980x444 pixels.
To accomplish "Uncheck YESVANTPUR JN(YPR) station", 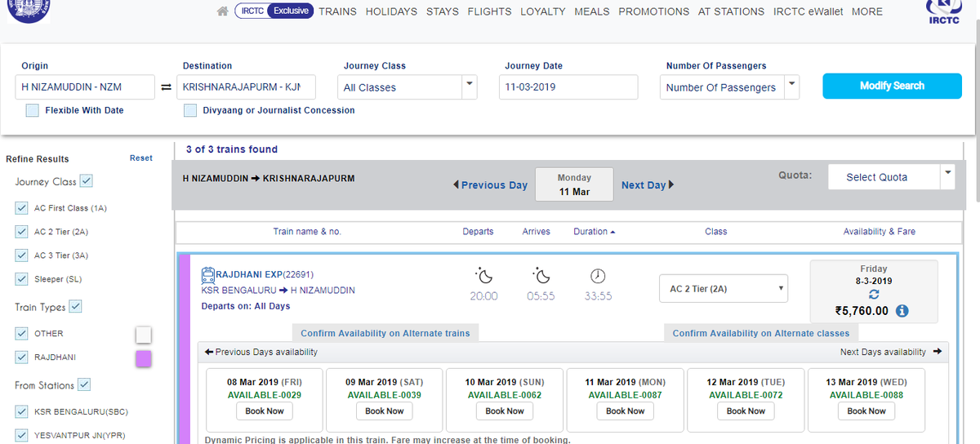I will pyautogui.click(x=22, y=435).
